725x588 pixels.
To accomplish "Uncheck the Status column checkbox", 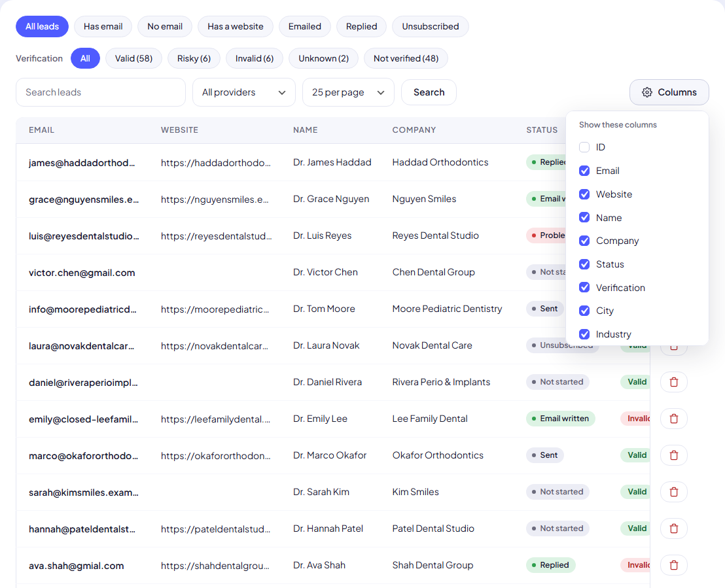I will 584,264.
